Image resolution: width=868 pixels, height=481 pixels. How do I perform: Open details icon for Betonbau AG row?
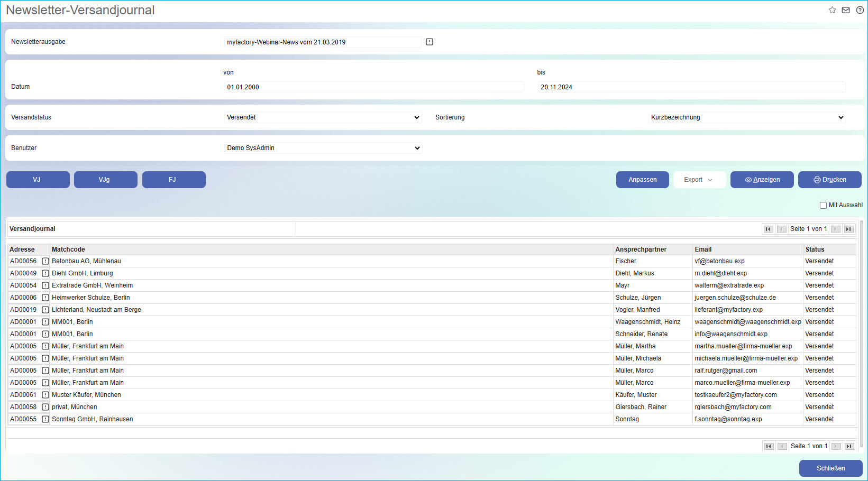coord(45,261)
